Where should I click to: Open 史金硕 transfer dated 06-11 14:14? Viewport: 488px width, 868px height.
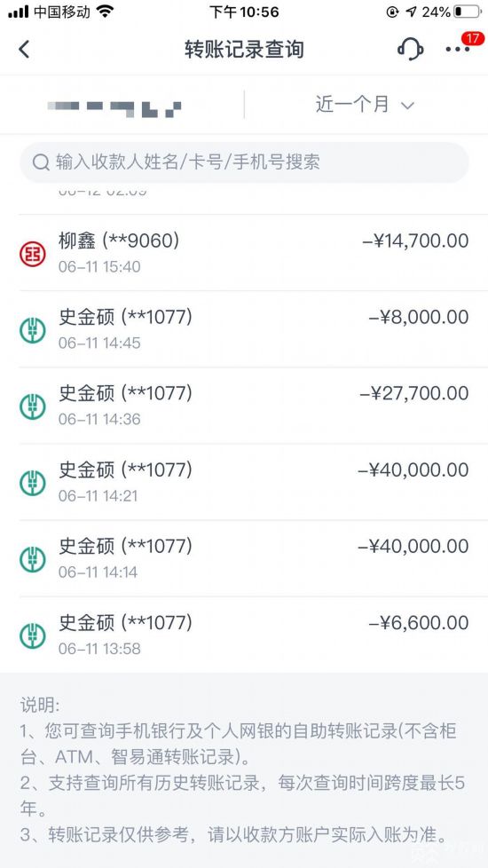point(244,558)
